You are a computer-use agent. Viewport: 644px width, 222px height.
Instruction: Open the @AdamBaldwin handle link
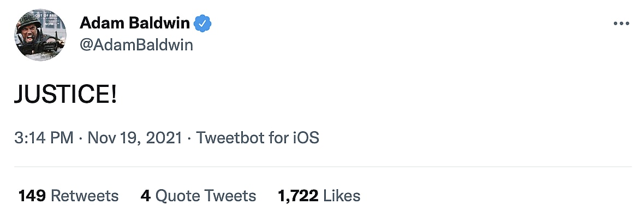136,45
